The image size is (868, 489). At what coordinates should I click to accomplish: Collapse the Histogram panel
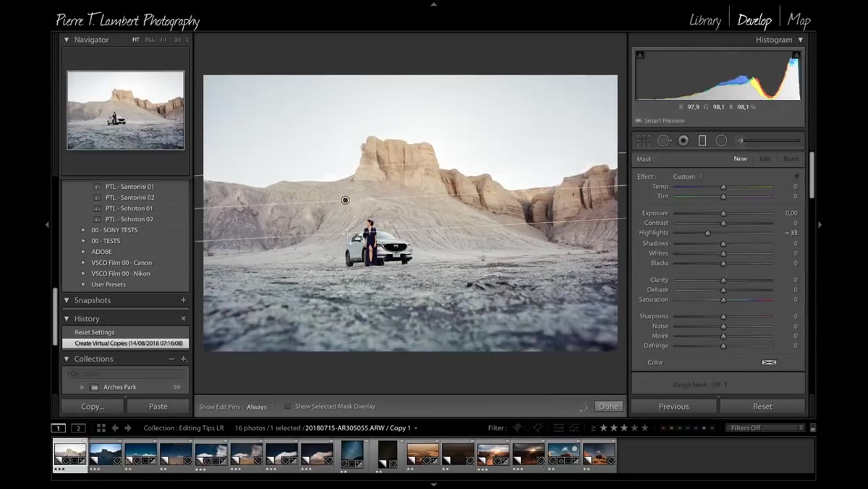tap(800, 40)
